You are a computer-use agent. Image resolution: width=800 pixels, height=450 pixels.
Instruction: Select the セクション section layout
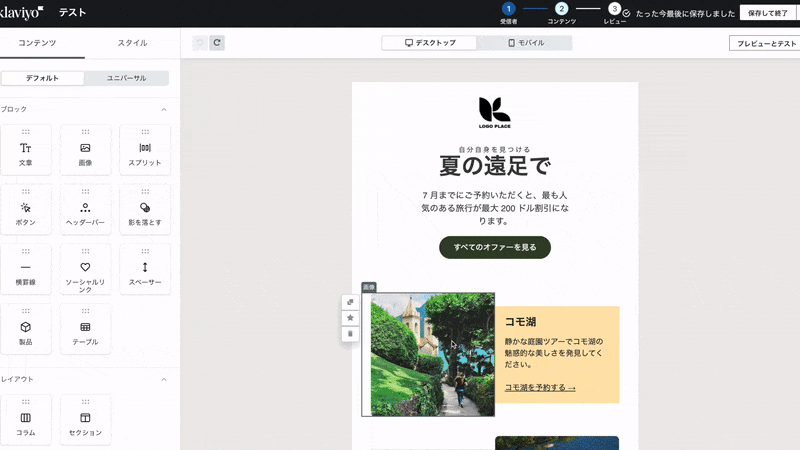(x=85, y=420)
